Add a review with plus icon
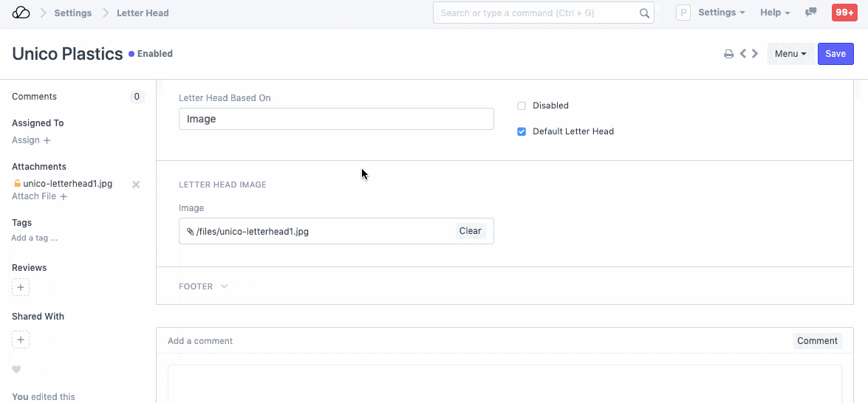 (x=21, y=287)
